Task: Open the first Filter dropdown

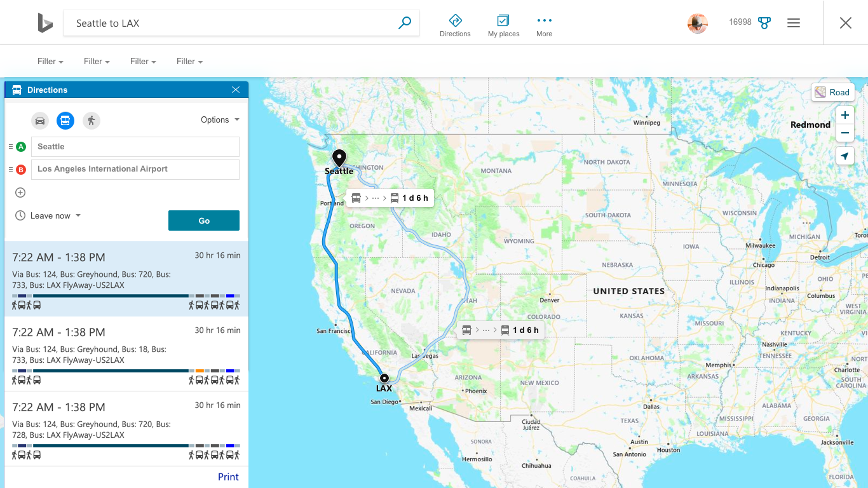Action: (50, 62)
